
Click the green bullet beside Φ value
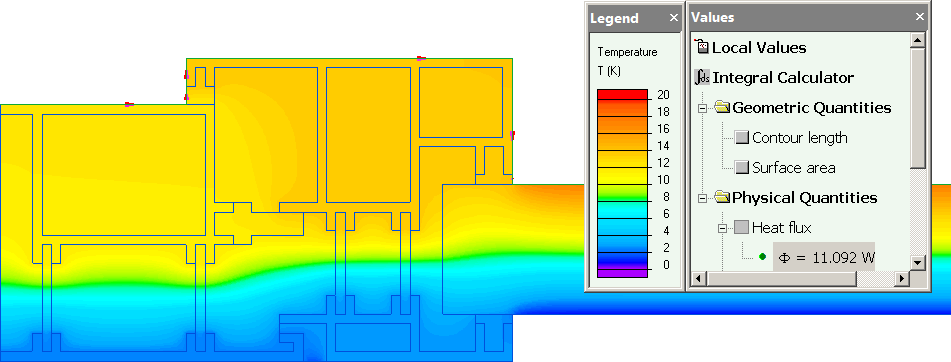[x=762, y=257]
